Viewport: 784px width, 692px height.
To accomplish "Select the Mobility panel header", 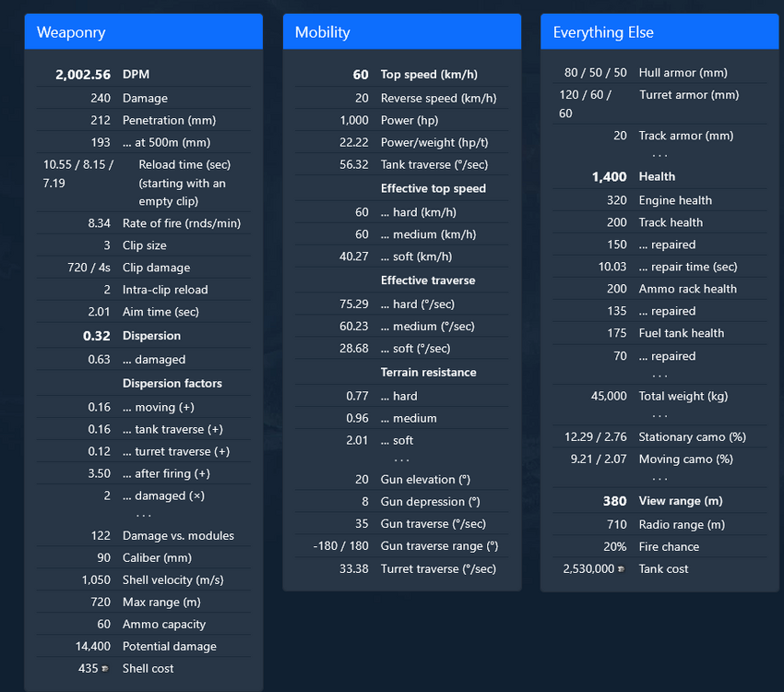I will tap(402, 32).
